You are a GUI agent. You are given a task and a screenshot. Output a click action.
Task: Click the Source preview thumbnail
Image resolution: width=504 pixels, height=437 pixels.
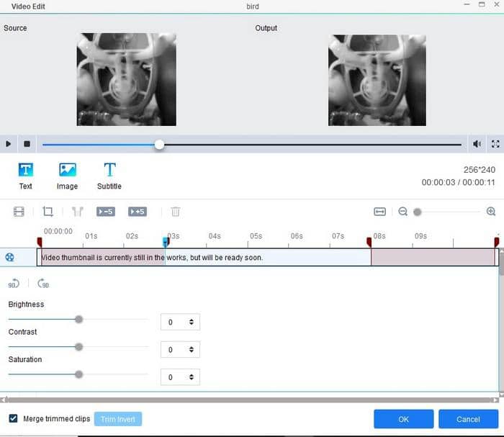tap(126, 79)
